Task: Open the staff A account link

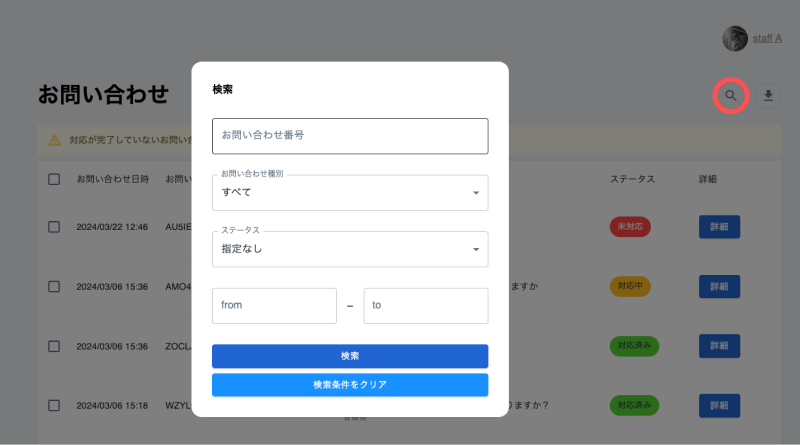Action: click(x=767, y=38)
